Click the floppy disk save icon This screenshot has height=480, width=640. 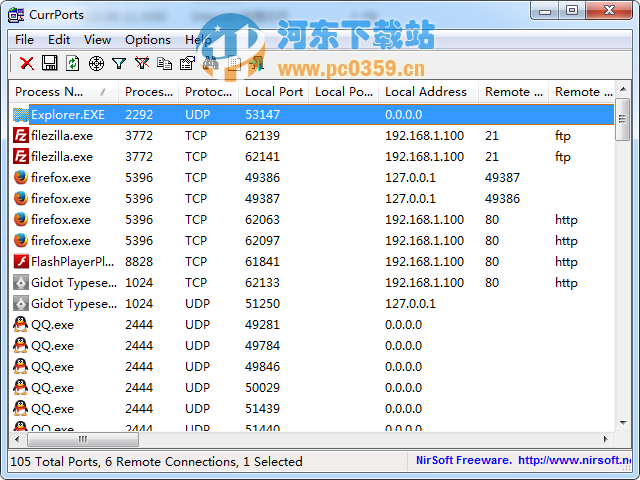tap(50, 63)
